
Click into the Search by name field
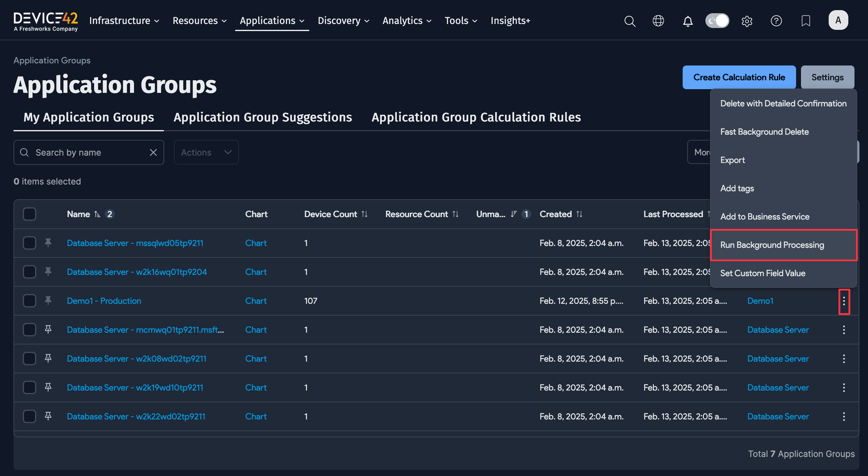pyautogui.click(x=84, y=152)
